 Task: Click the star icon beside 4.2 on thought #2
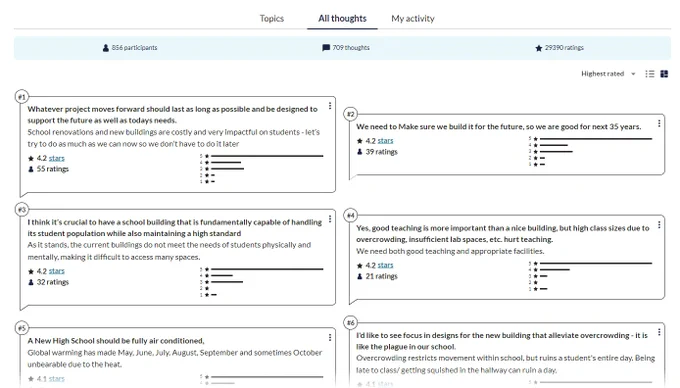point(360,141)
